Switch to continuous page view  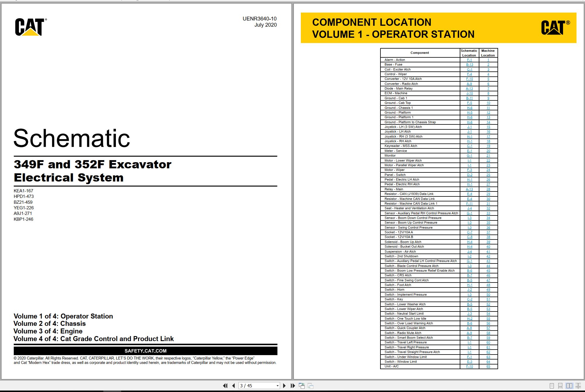point(560,386)
